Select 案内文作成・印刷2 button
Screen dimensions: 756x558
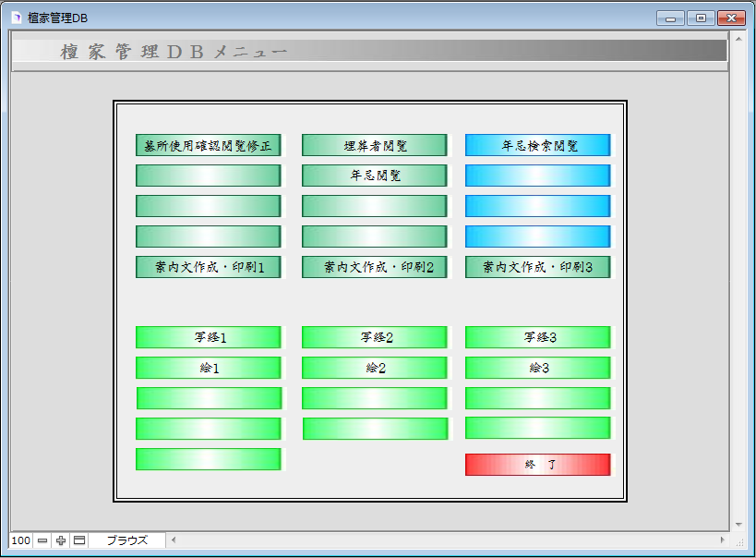click(x=375, y=267)
